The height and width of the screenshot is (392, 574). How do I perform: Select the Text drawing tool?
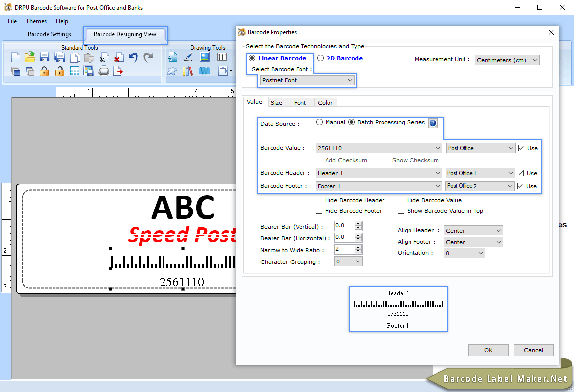pos(172,57)
